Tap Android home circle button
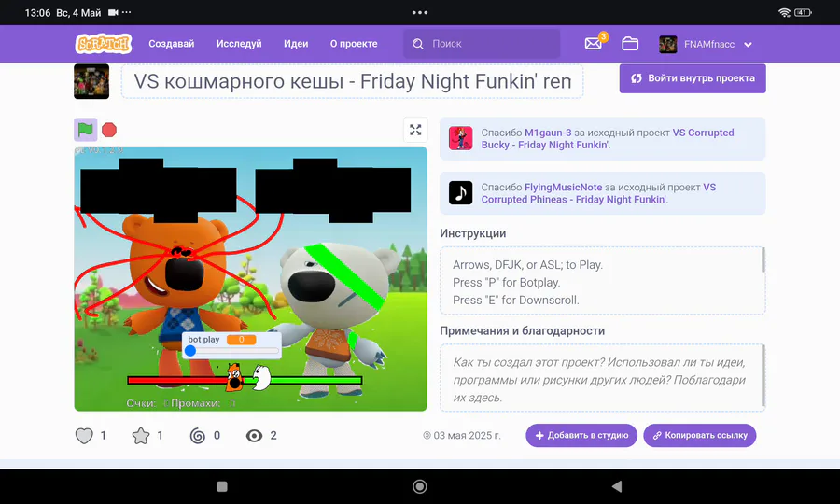Image resolution: width=840 pixels, height=504 pixels. pos(420,486)
